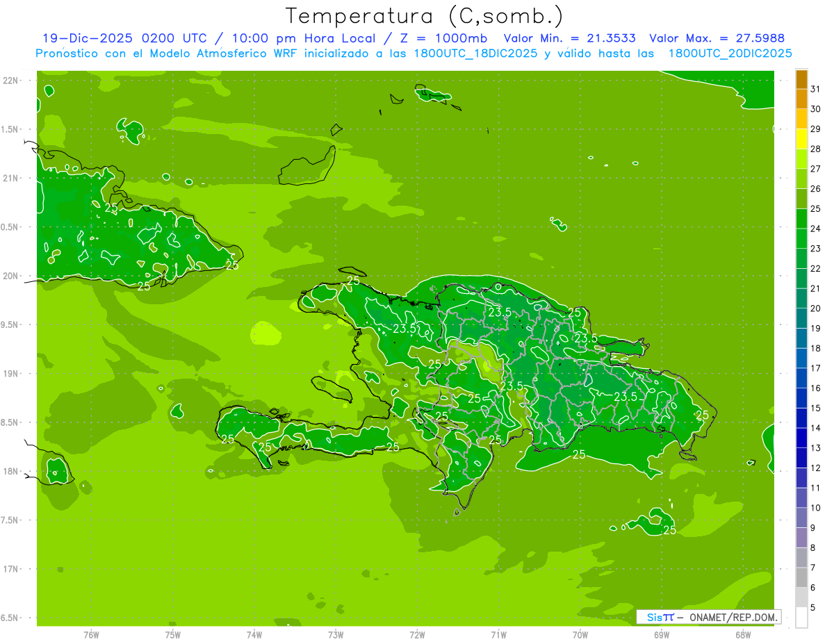The height and width of the screenshot is (644, 834).
Task: Click the 19N latitude label
Action: click(x=12, y=374)
